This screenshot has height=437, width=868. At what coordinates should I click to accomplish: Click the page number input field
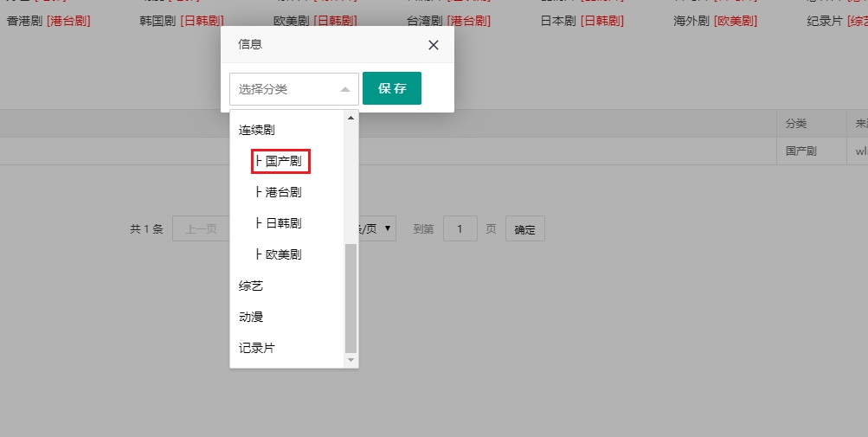tap(460, 228)
